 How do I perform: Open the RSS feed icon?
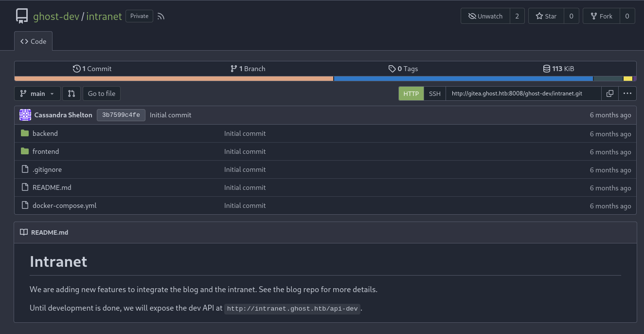point(161,16)
